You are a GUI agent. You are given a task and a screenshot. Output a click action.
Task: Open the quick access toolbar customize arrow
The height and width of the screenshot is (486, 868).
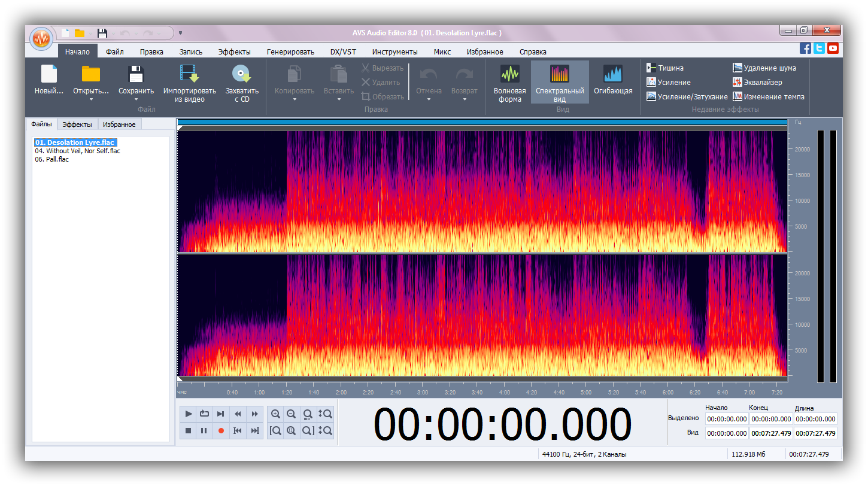181,33
